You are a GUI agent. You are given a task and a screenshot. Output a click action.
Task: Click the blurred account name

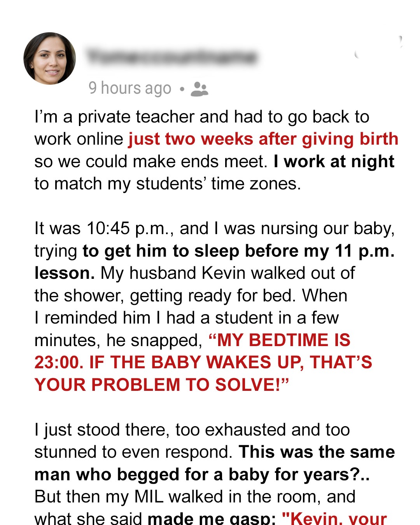pos(172,57)
